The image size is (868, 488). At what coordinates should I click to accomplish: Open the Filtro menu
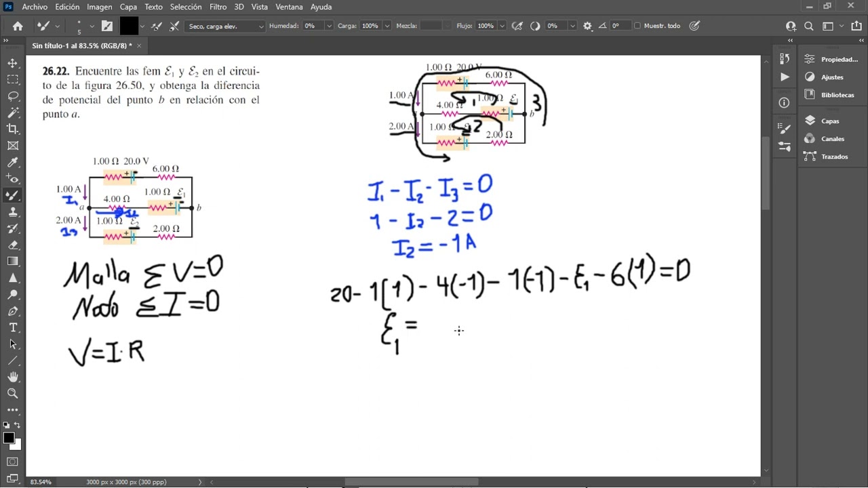click(x=218, y=7)
